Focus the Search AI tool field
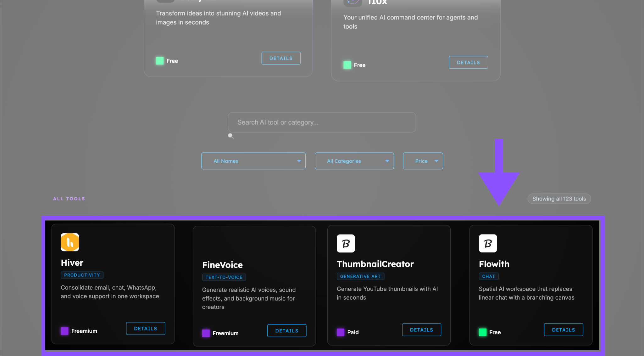This screenshot has width=644, height=356. (x=322, y=122)
